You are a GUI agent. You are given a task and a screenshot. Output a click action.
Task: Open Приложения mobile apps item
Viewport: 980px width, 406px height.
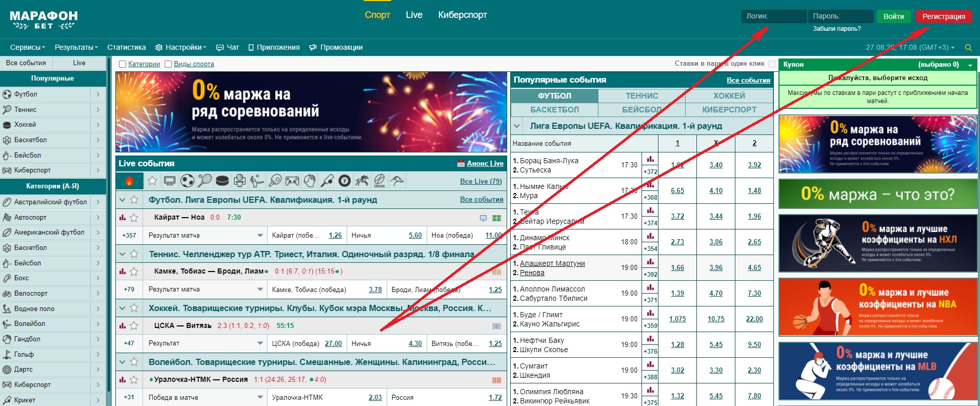(274, 47)
